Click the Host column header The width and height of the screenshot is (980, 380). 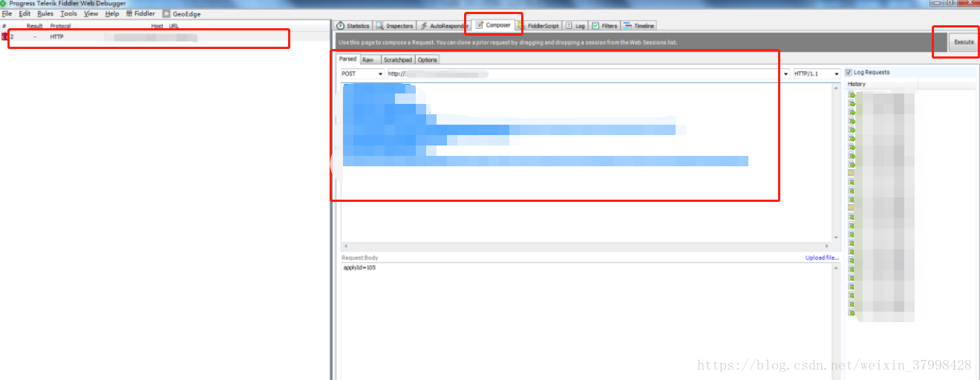tap(157, 26)
